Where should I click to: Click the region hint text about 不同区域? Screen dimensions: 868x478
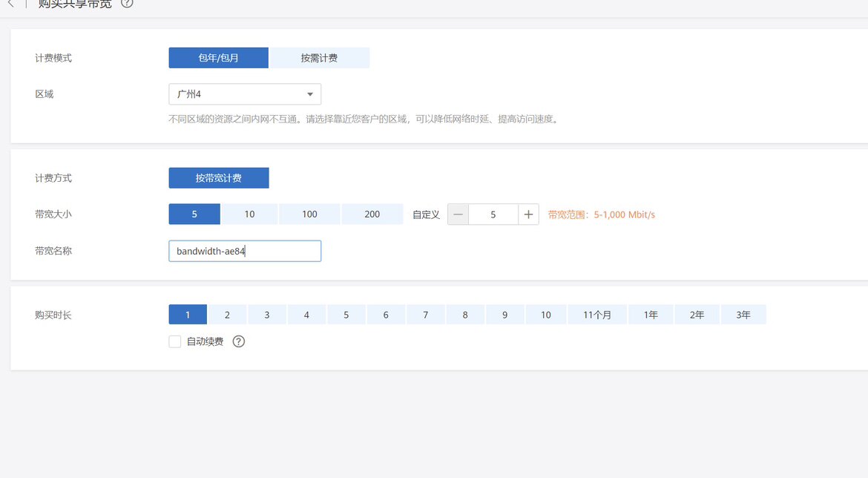coord(364,119)
